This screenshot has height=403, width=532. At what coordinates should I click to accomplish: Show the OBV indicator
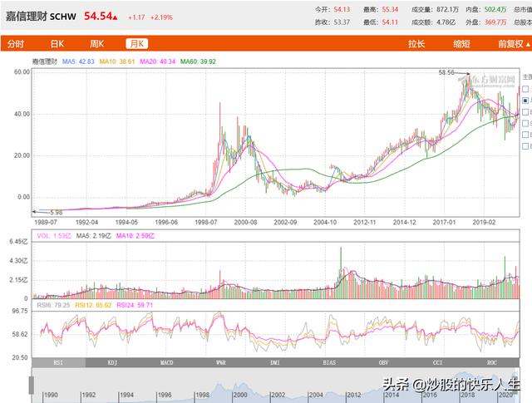pyautogui.click(x=383, y=362)
